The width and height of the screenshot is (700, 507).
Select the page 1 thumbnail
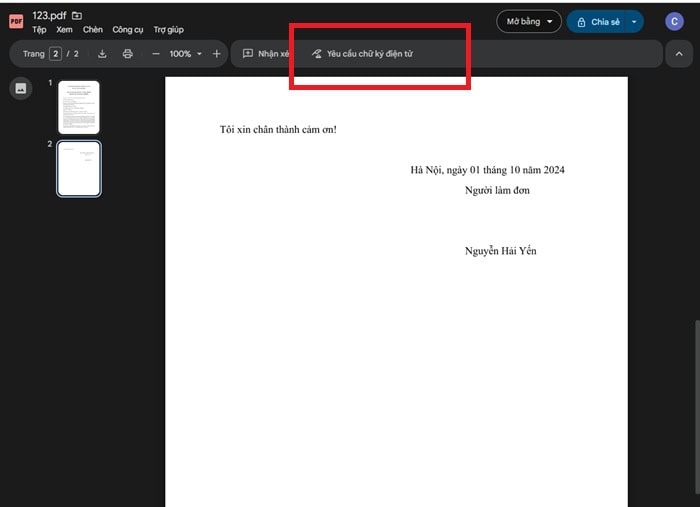tap(79, 107)
